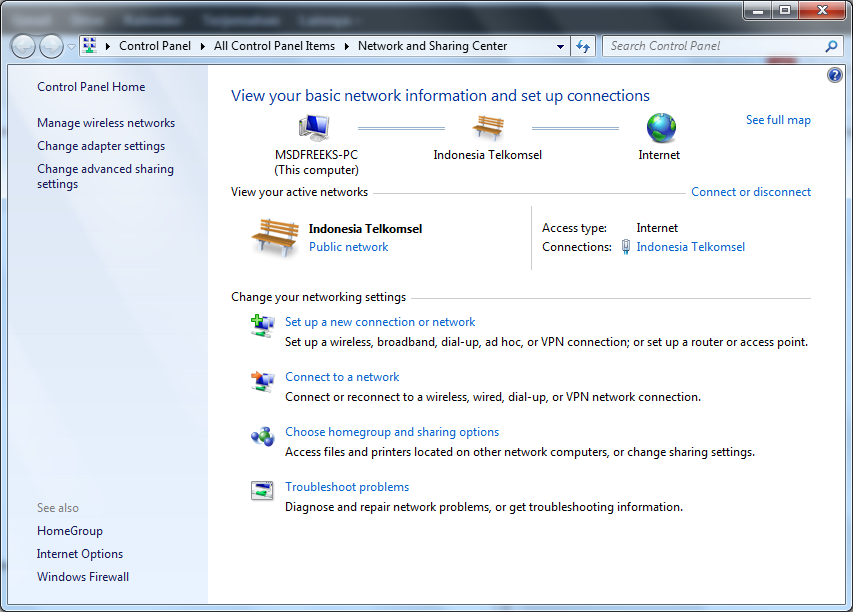Click the Internet globe icon
This screenshot has width=853, height=612.
(x=661, y=128)
